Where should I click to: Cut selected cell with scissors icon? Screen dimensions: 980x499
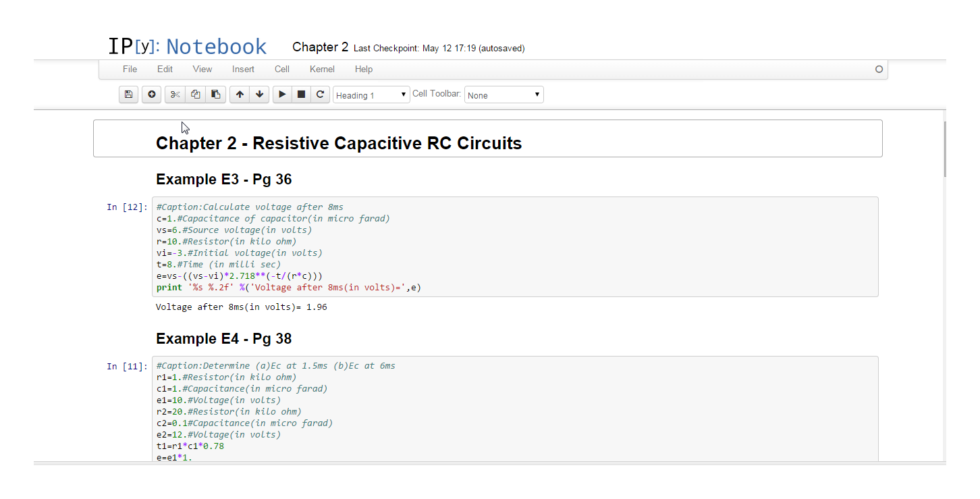(x=175, y=95)
